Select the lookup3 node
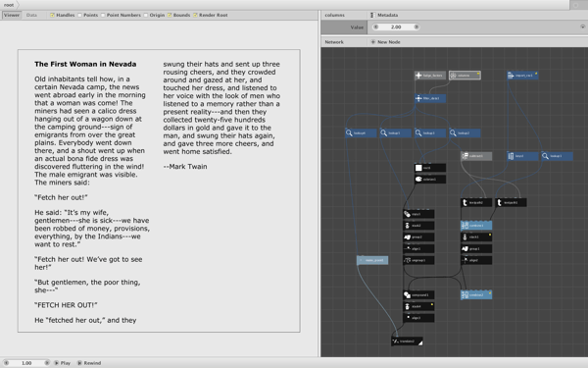The width and height of the screenshot is (588, 368). point(430,132)
